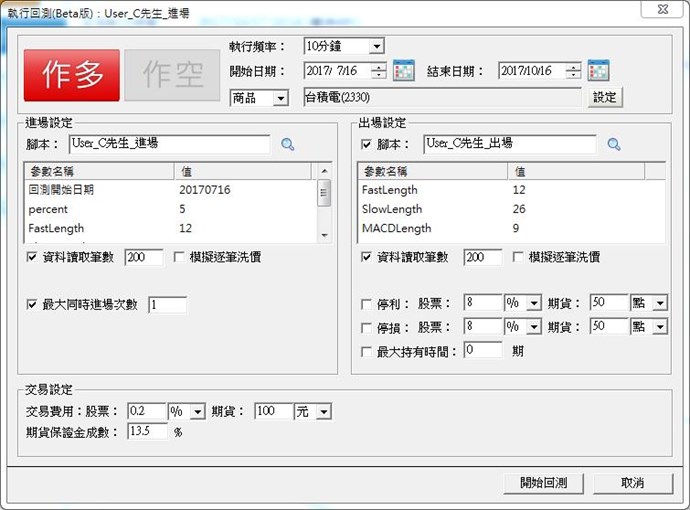
Task: Click the 開始回測 button
Action: point(543,483)
